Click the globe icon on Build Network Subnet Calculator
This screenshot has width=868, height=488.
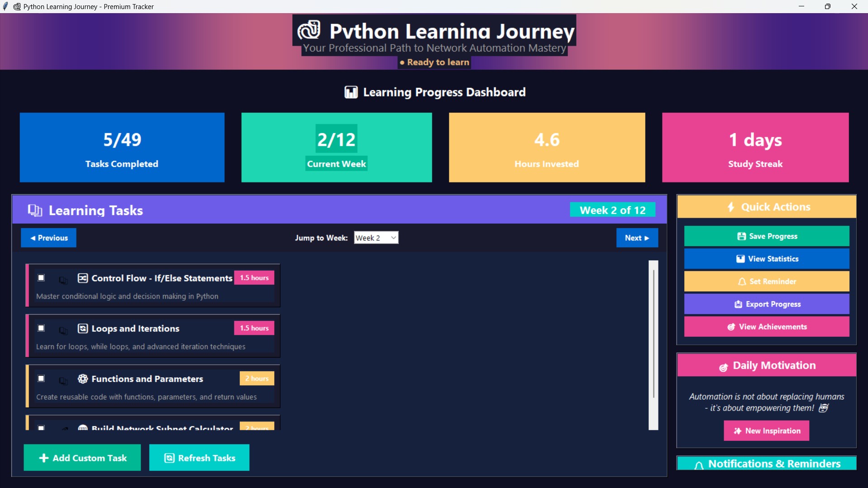tap(82, 428)
